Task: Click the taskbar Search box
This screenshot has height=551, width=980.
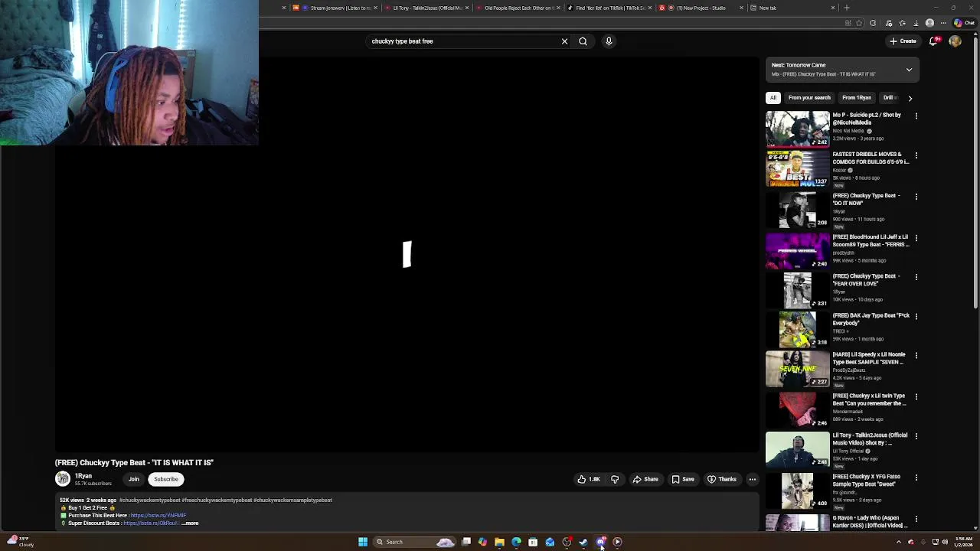Action: pyautogui.click(x=413, y=542)
